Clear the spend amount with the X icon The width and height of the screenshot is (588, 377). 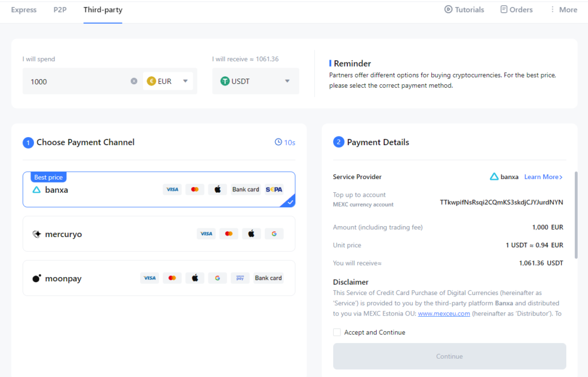tap(134, 81)
